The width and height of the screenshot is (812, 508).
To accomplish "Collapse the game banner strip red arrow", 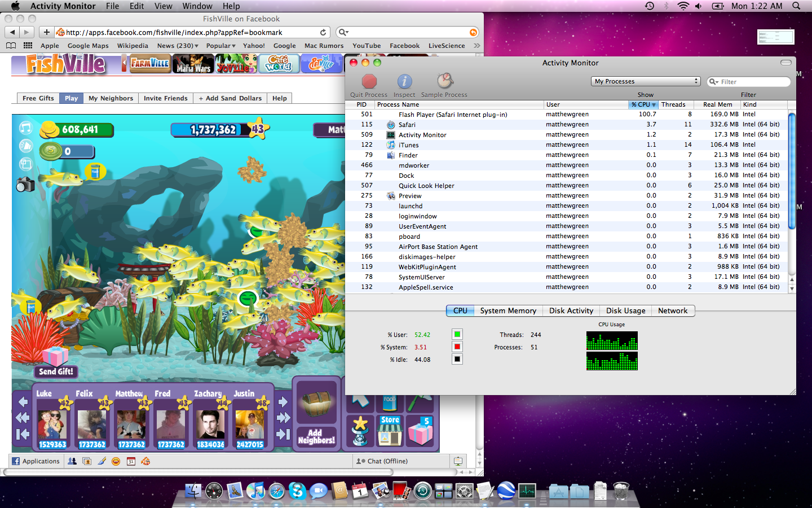I will (124, 64).
